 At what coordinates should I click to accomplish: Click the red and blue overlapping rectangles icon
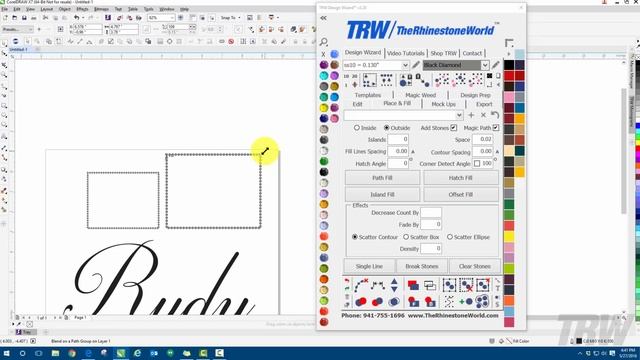[x=413, y=285]
